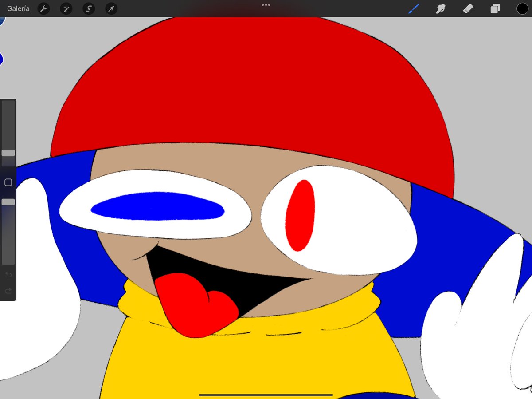This screenshot has width=532, height=399.
Task: Select the Brush tool
Action: [414, 8]
